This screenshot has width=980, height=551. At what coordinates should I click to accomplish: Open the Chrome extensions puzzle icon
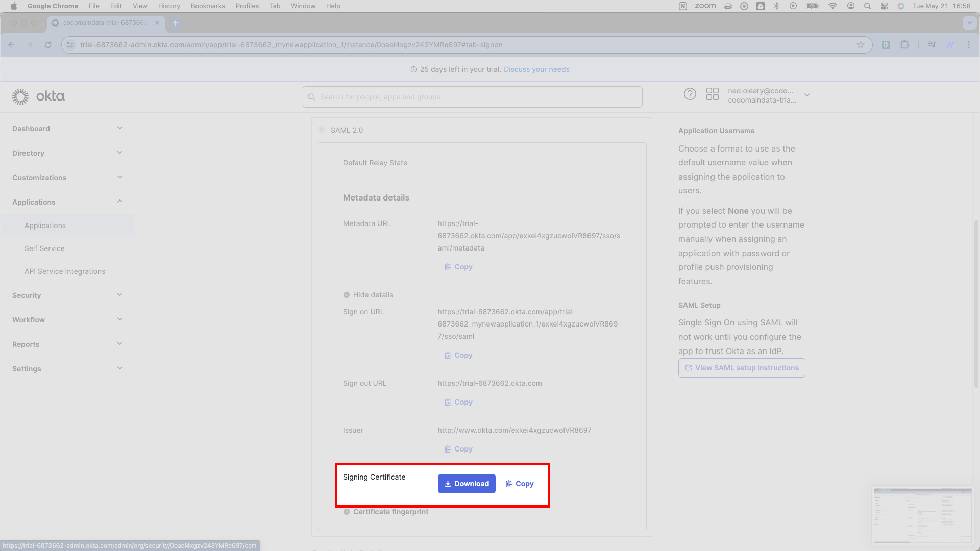904,45
